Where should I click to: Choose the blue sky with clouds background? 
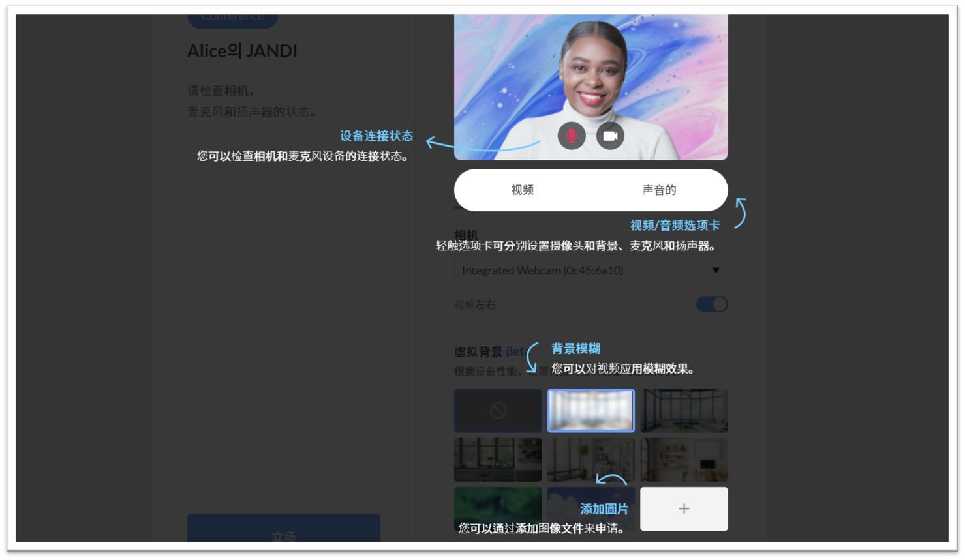click(590, 508)
